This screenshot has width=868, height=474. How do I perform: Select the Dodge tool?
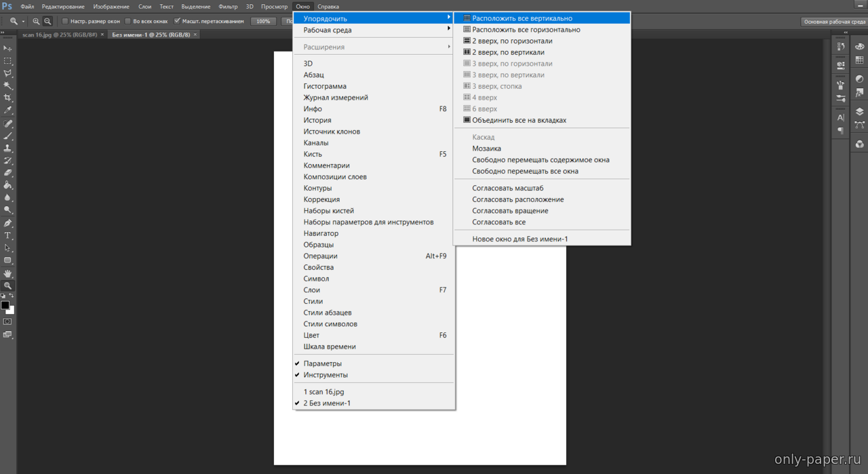click(x=8, y=210)
